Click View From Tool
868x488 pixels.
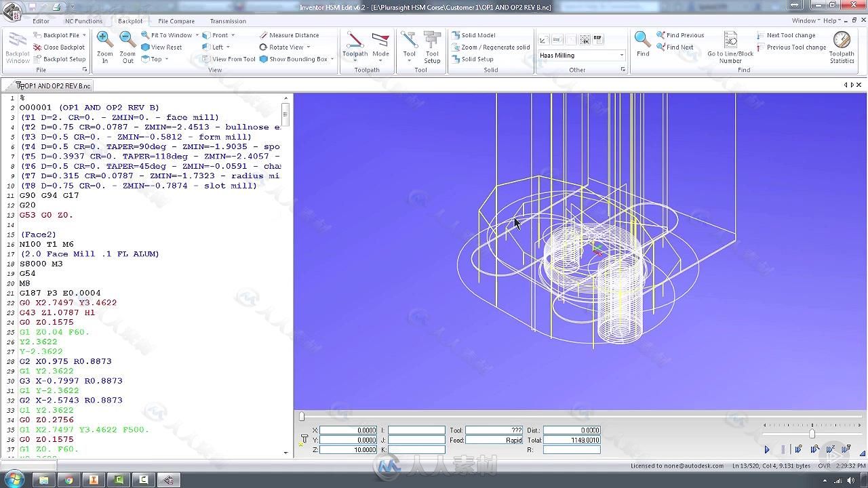pyautogui.click(x=229, y=59)
